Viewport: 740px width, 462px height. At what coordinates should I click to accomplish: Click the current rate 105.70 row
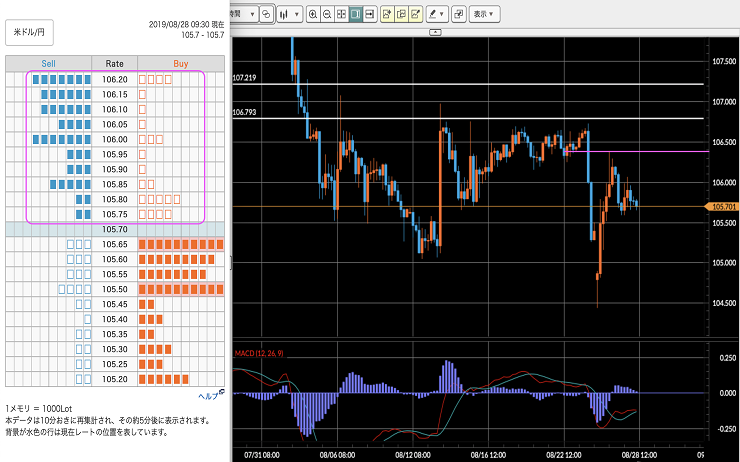pyautogui.click(x=115, y=229)
